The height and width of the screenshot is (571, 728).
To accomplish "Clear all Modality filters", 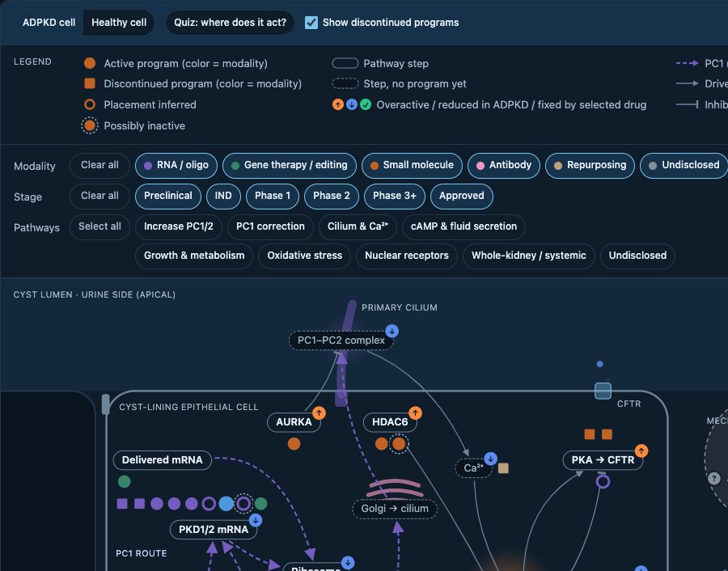I will [99, 165].
